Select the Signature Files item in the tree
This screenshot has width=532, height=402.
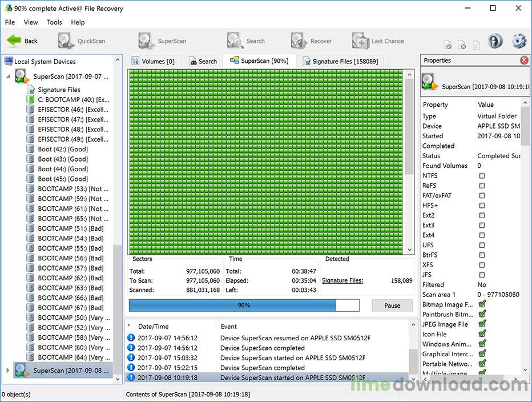point(59,89)
